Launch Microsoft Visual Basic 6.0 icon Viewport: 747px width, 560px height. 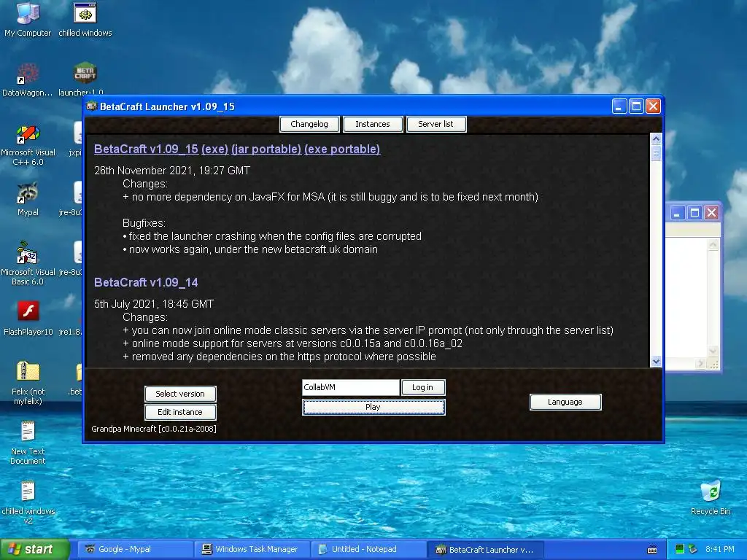(x=28, y=263)
